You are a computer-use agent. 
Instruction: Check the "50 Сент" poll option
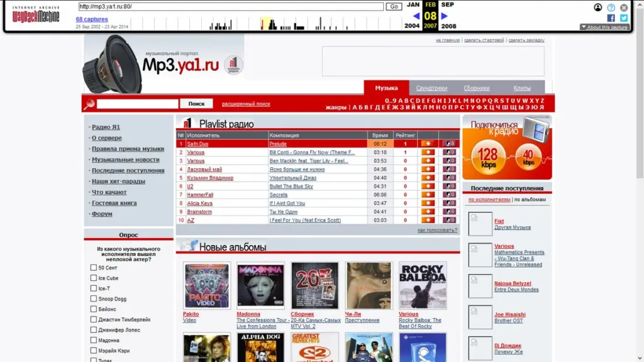click(x=94, y=268)
